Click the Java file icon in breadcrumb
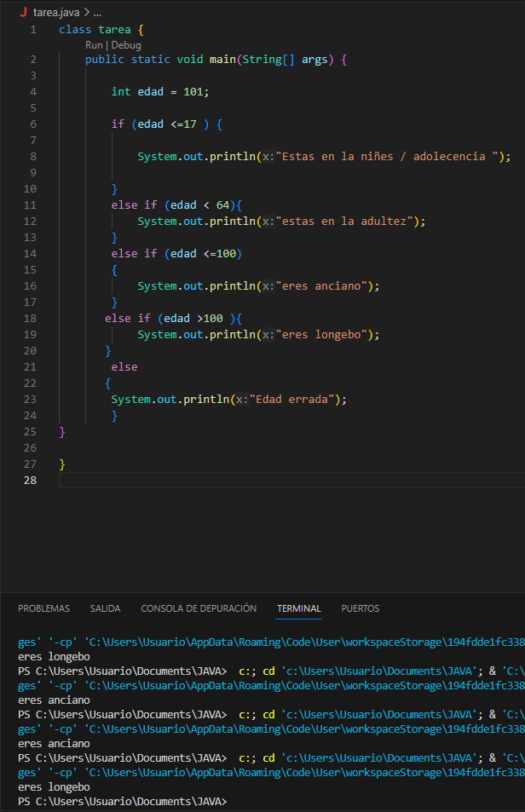The image size is (525, 812). [x=24, y=14]
